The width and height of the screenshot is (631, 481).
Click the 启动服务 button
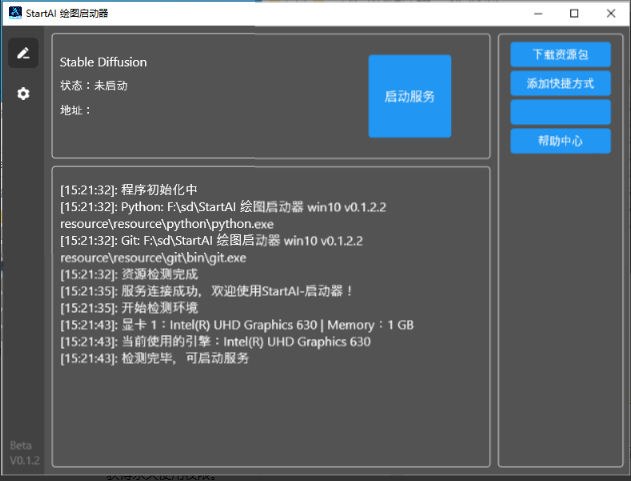410,96
